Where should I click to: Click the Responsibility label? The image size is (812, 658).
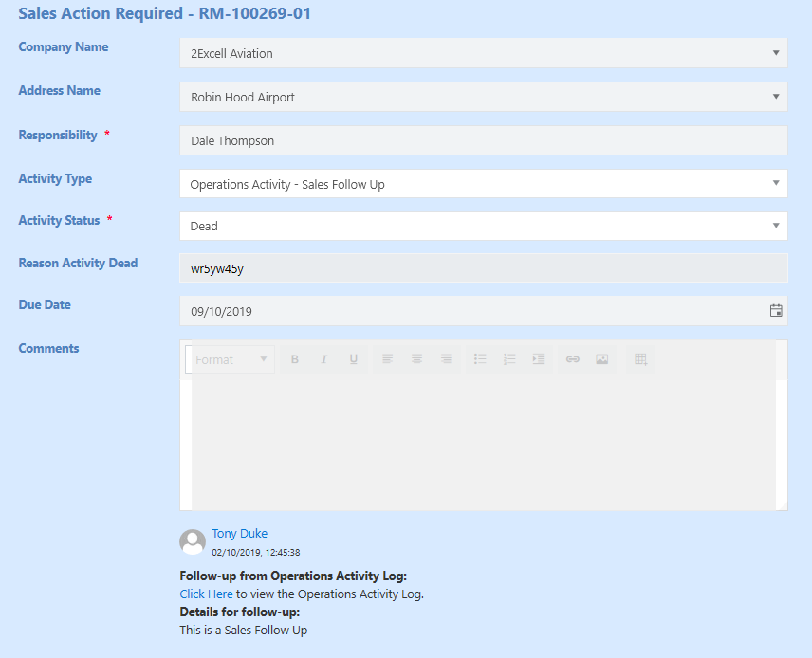58,136
